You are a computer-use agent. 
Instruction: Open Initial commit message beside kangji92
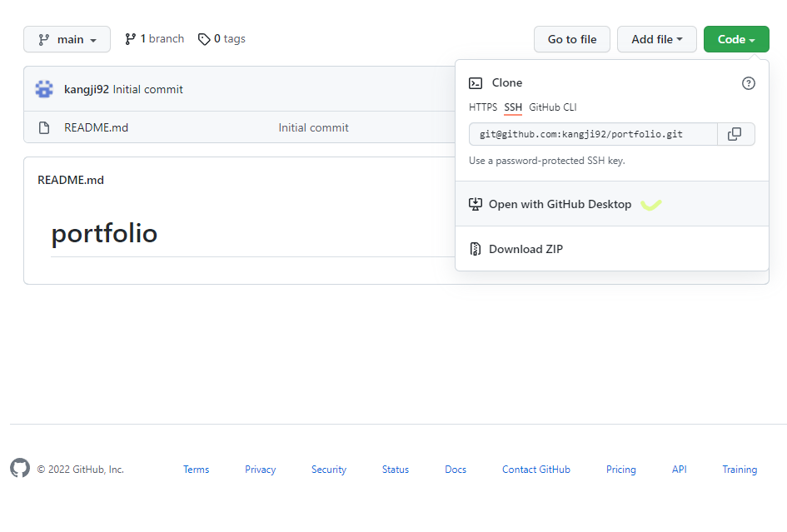point(147,89)
